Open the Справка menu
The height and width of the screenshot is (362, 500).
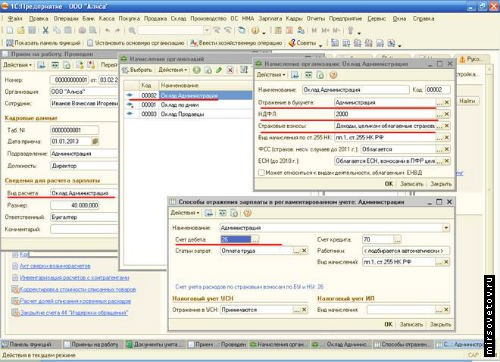click(x=423, y=19)
